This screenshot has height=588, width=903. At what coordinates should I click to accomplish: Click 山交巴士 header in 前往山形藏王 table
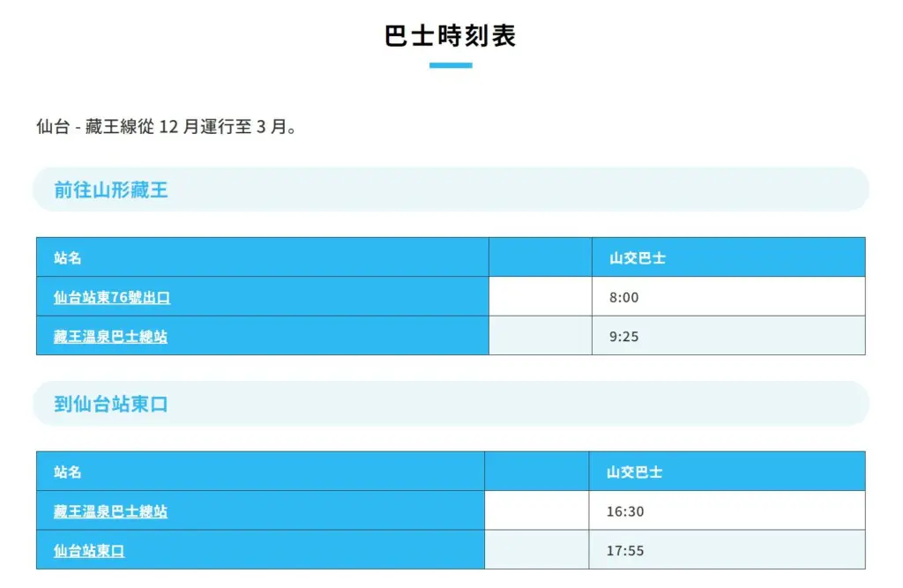[x=638, y=258]
